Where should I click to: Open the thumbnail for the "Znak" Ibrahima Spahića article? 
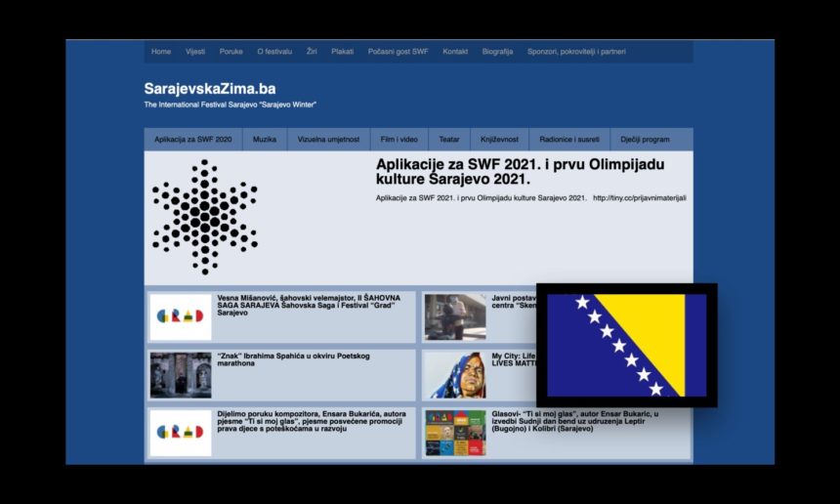pos(181,375)
